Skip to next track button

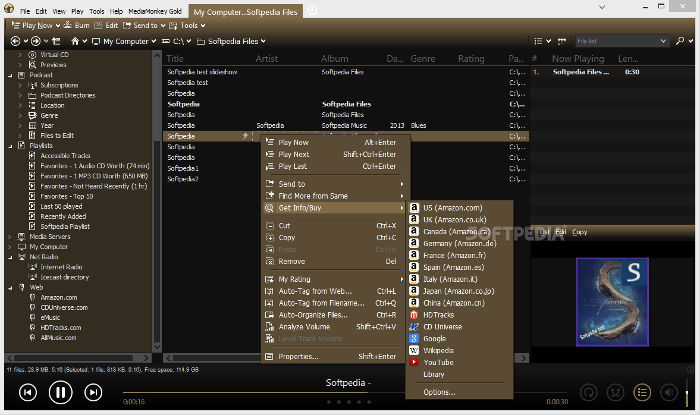[93, 393]
